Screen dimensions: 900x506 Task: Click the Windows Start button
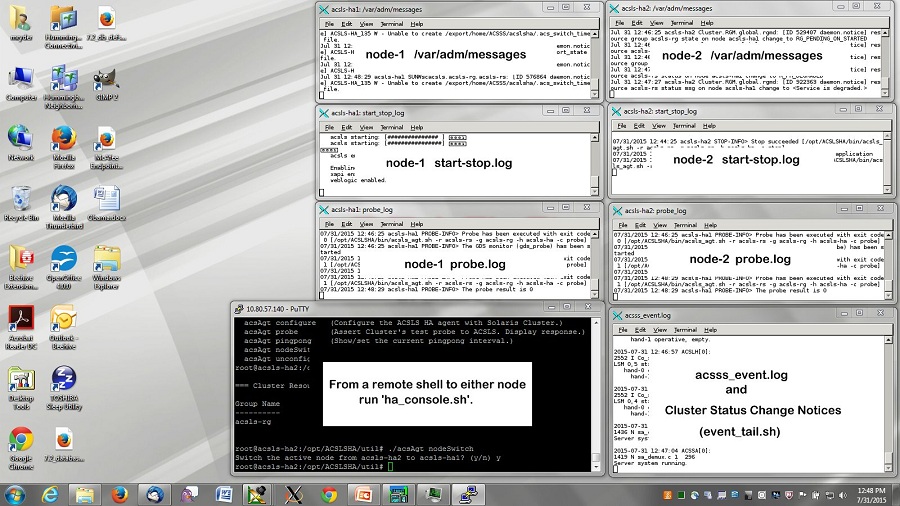pos(15,495)
